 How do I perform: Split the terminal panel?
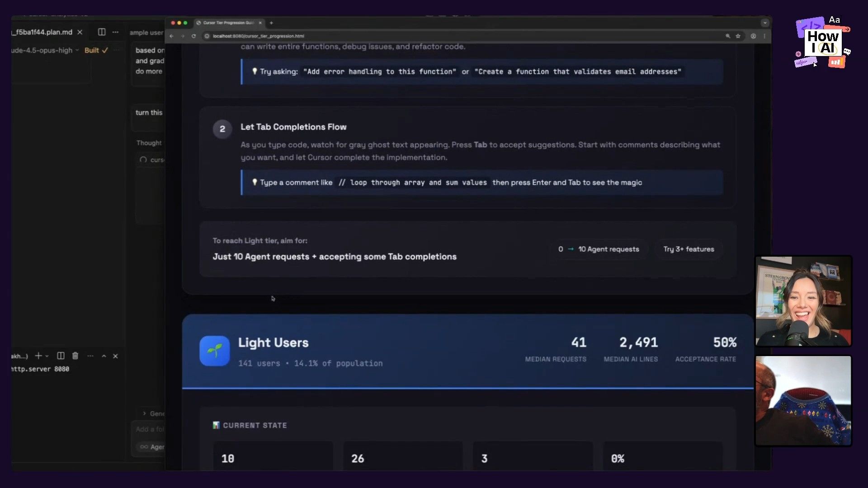point(61,356)
